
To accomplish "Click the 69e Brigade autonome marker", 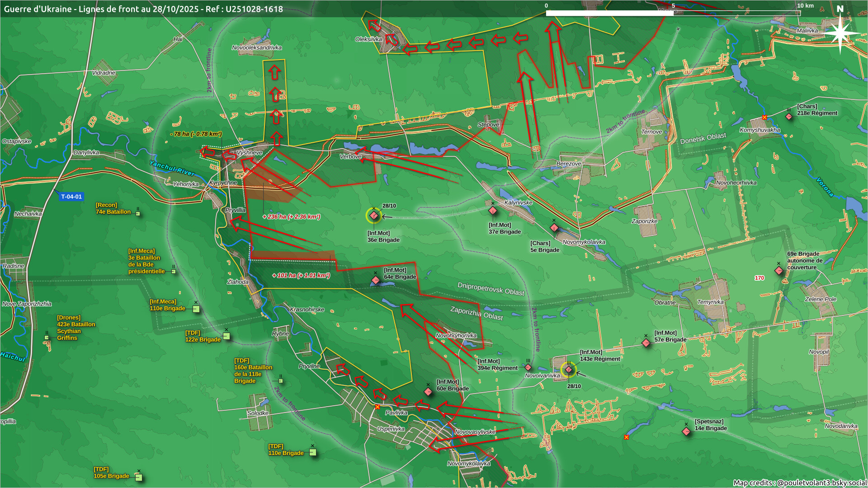I will point(778,271).
